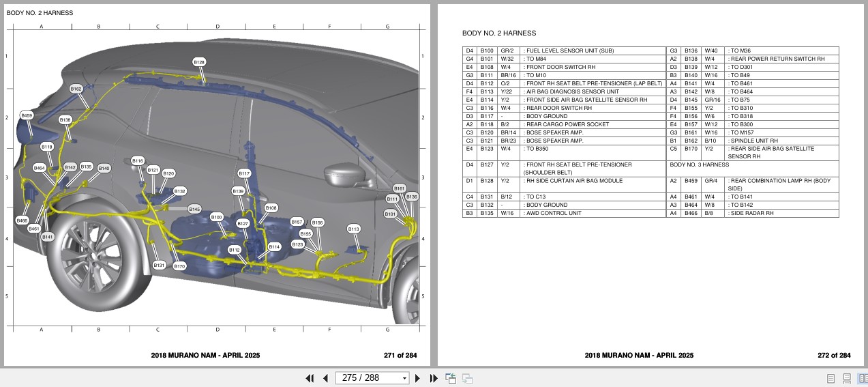The width and height of the screenshot is (868, 387).
Task: Click connector label B459 on diagram
Action: coord(27,115)
